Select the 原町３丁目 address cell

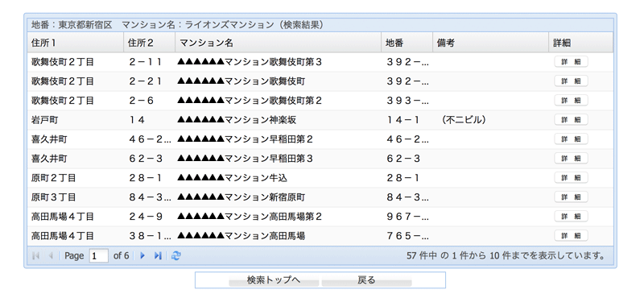tap(76, 197)
